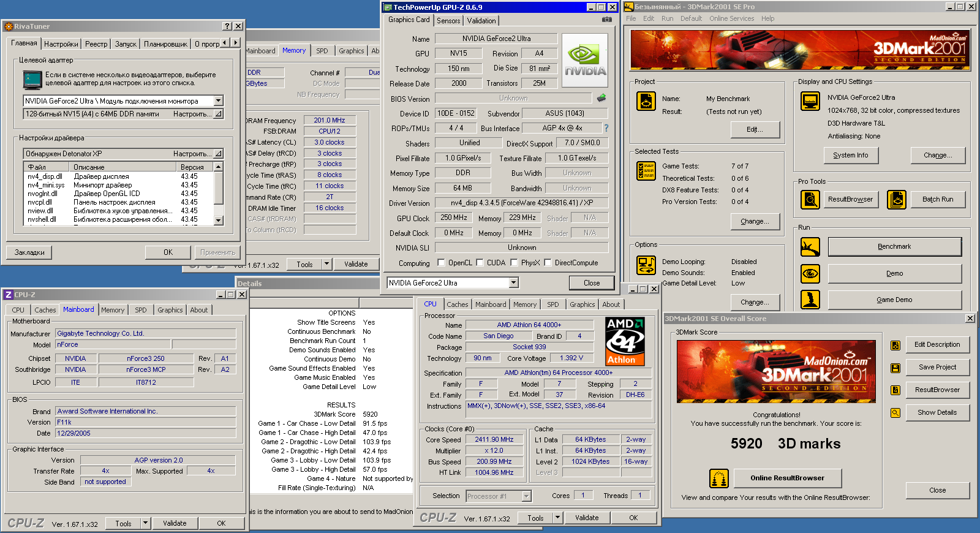Switch to the Sensors tab in GPU-Z

click(448, 20)
